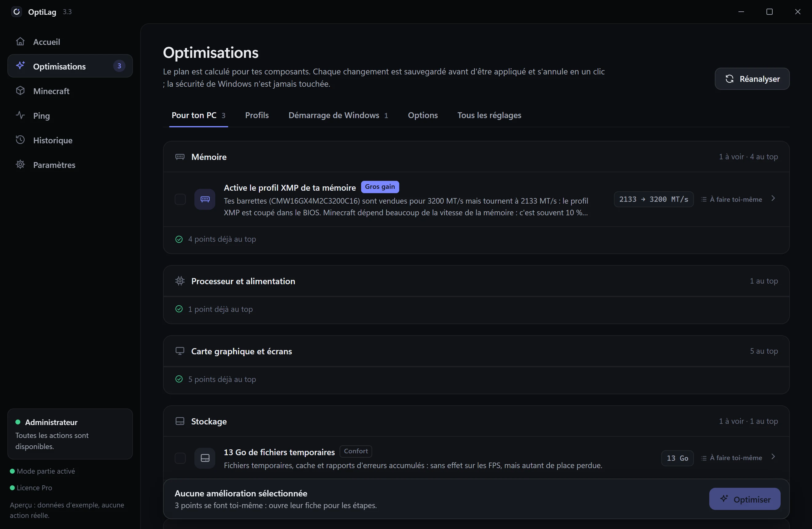
Task: Open the Ping page in sidebar
Action: [x=70, y=115]
